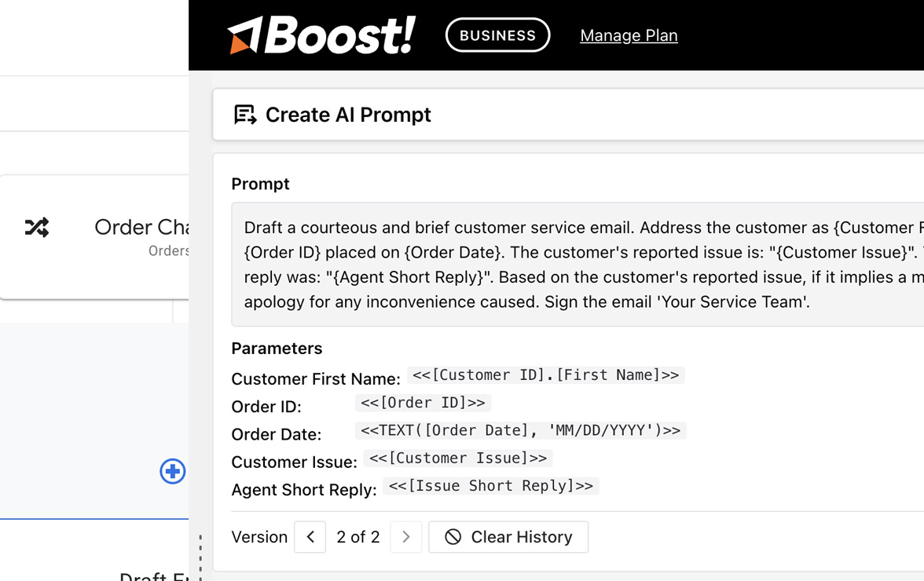Click the BUSINESS plan badge
The width and height of the screenshot is (924, 581).
[x=497, y=35]
